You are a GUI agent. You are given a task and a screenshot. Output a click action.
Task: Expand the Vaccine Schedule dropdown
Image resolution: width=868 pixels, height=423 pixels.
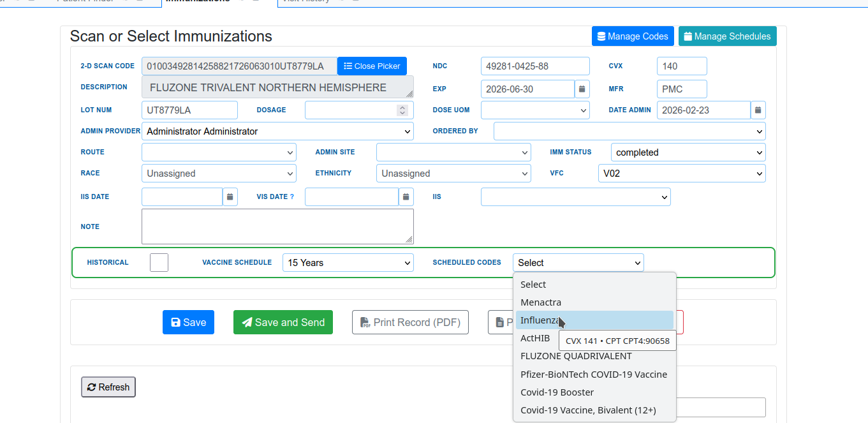pyautogui.click(x=348, y=262)
